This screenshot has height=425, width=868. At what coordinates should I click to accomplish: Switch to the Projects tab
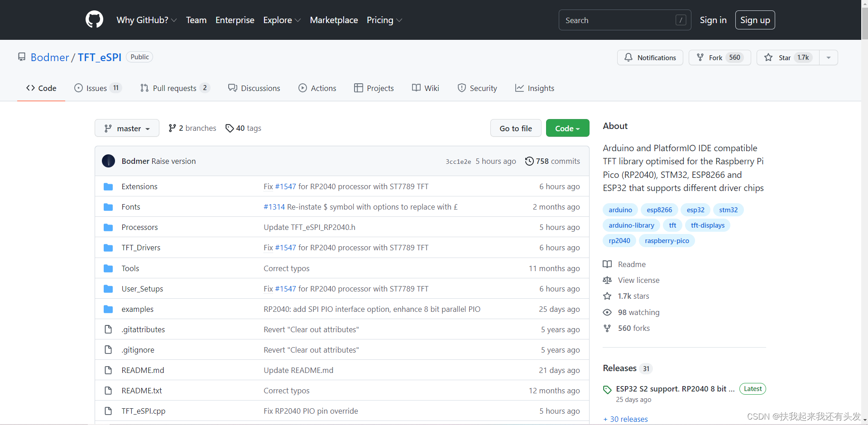374,88
